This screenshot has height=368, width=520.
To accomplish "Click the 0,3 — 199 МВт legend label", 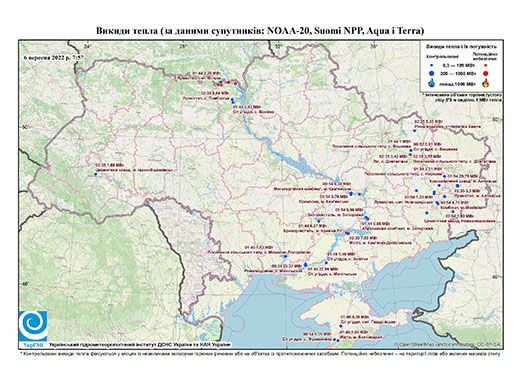I will [x=459, y=65].
